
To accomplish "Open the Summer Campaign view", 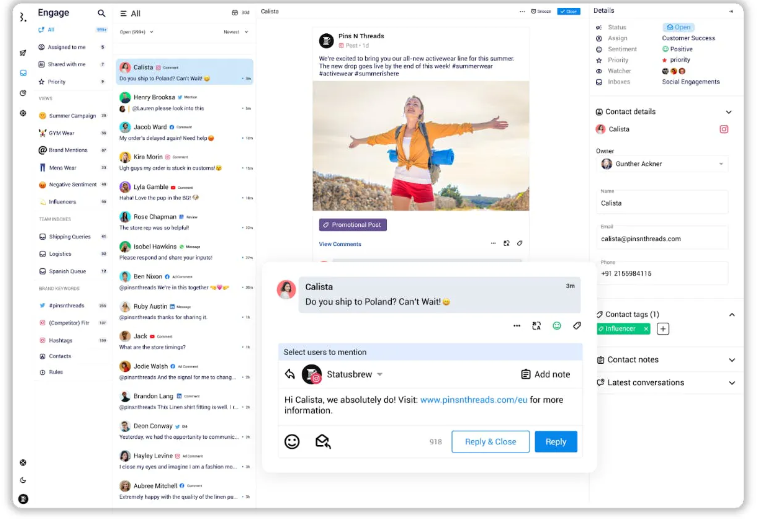I will (73, 116).
